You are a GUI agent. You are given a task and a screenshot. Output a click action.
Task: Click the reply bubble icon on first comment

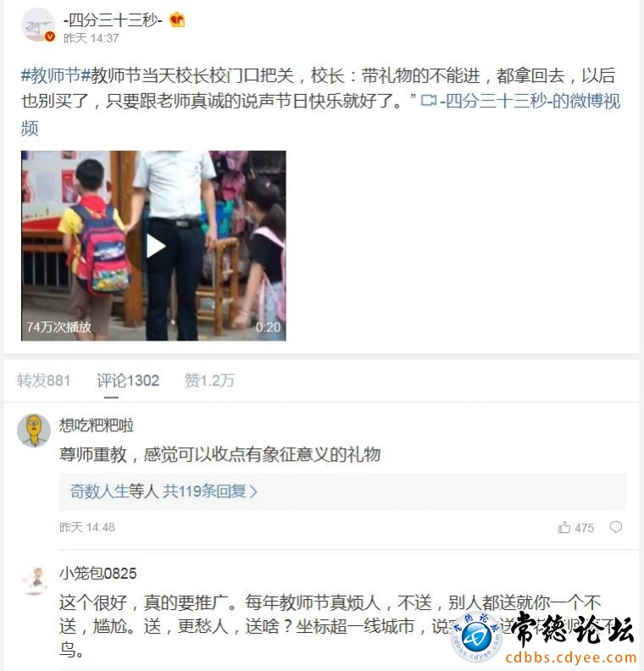tap(616, 527)
